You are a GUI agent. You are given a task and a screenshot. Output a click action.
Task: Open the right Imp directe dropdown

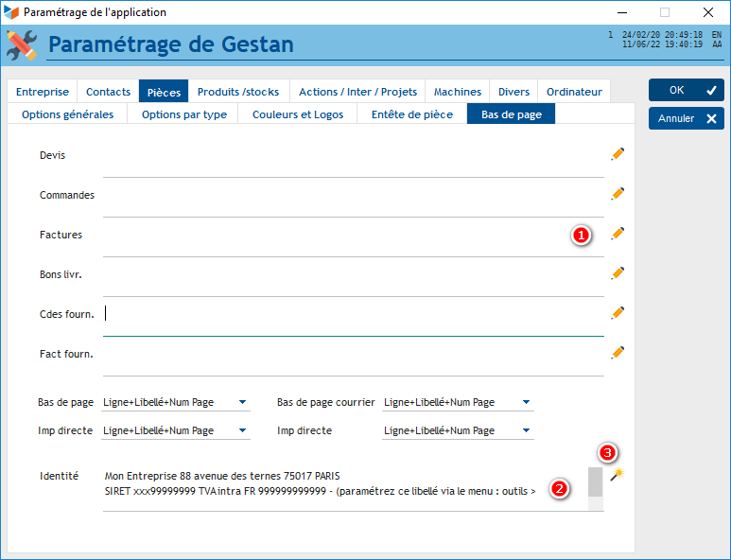(526, 431)
